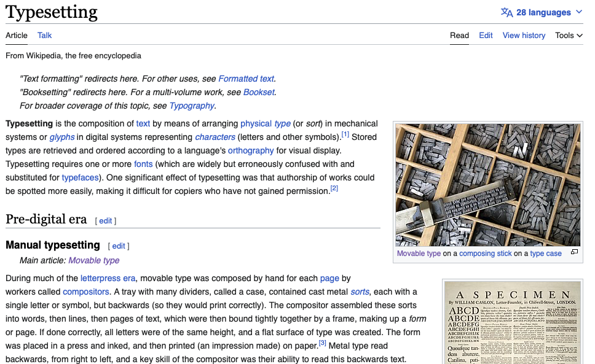Screen dimensions: 595x364
Task: Follow the fonts link
Action: (x=143, y=165)
